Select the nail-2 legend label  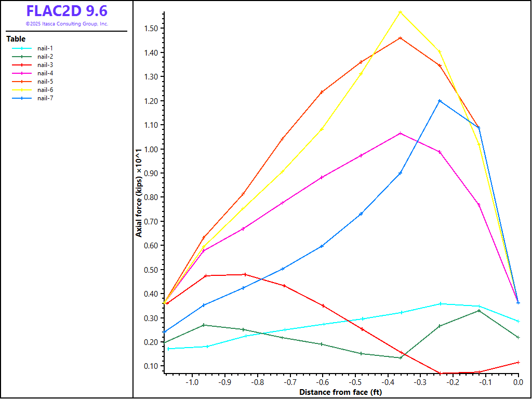pos(45,57)
